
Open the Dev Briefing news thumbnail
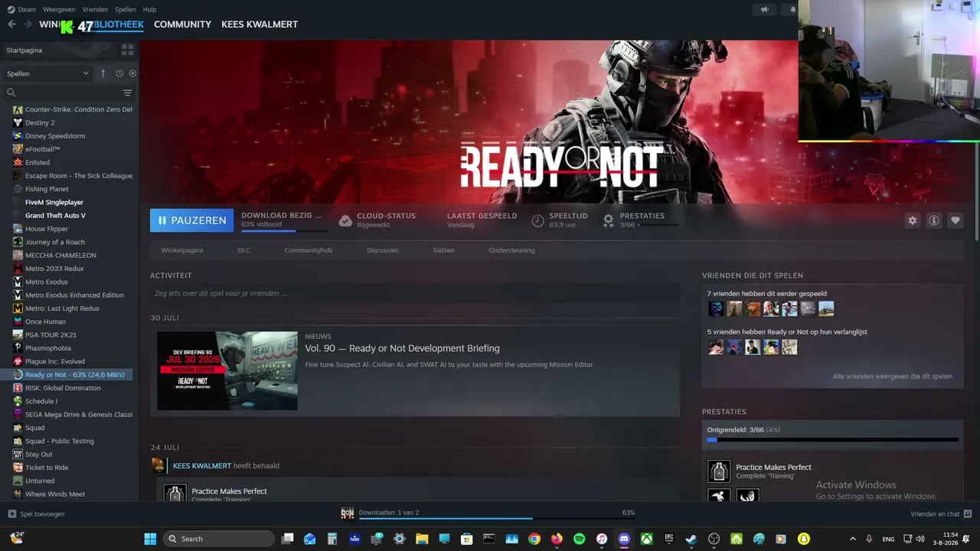pyautogui.click(x=227, y=370)
